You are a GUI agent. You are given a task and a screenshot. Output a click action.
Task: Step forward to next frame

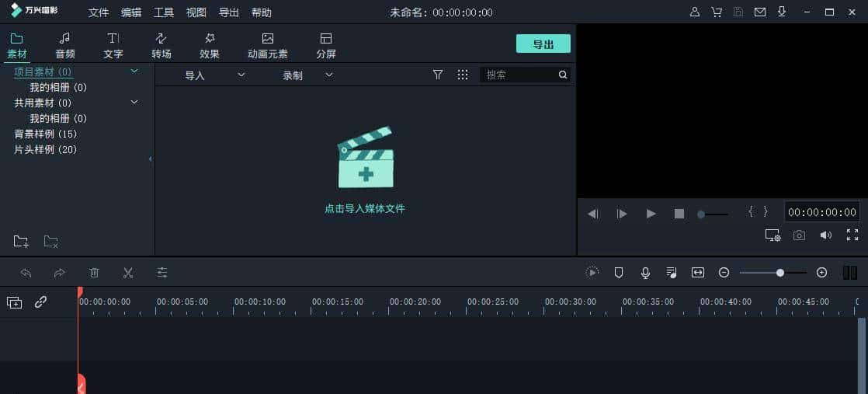click(x=622, y=214)
